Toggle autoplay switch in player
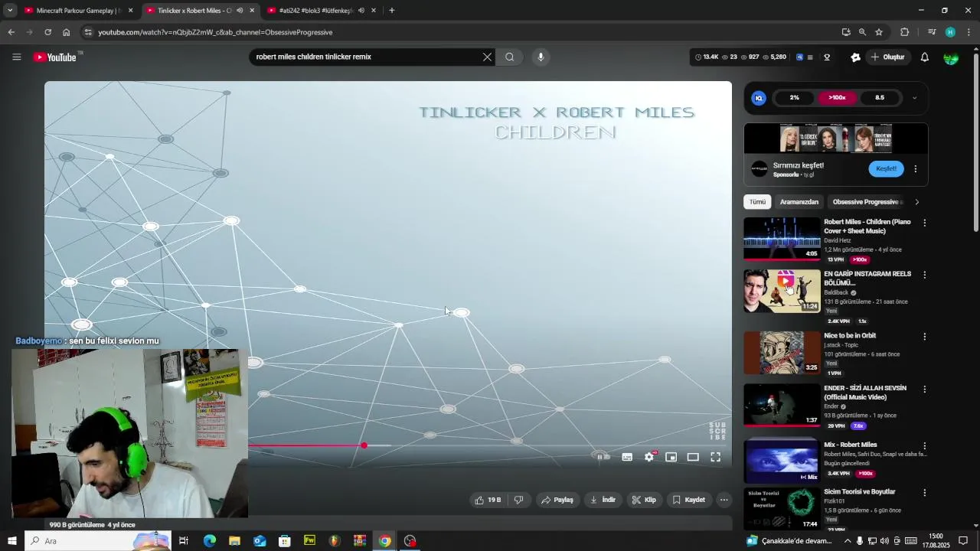 tap(603, 457)
